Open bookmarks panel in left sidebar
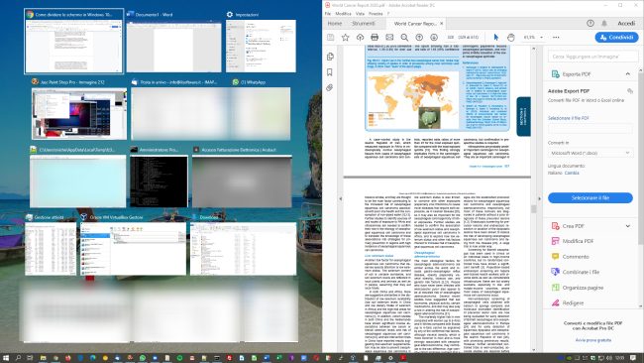The height and width of the screenshot is (363, 644). click(330, 72)
